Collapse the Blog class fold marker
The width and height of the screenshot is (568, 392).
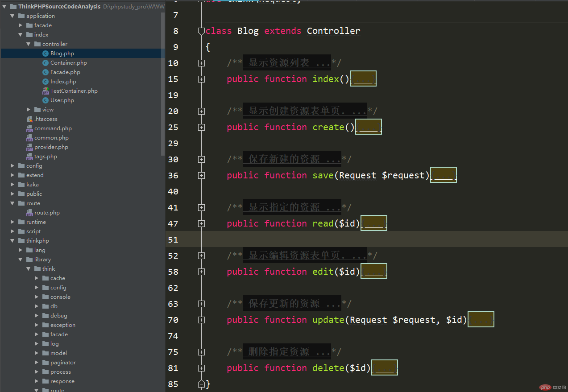[201, 31]
